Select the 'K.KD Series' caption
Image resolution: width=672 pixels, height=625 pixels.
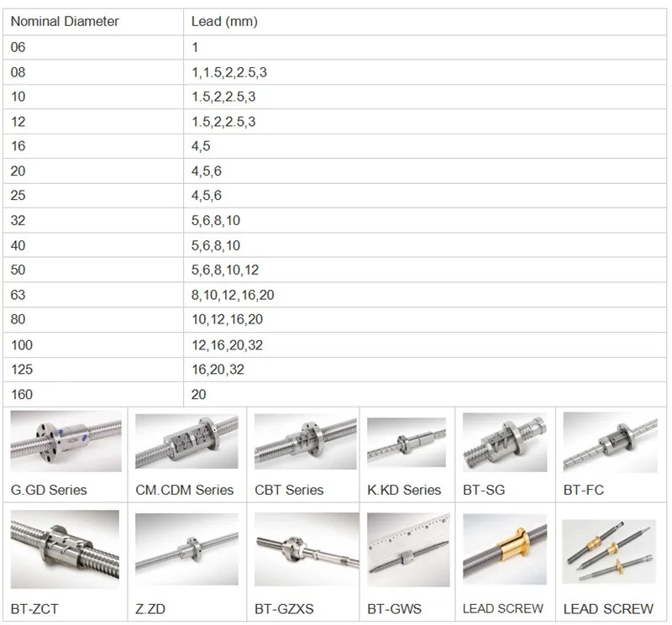click(x=404, y=490)
